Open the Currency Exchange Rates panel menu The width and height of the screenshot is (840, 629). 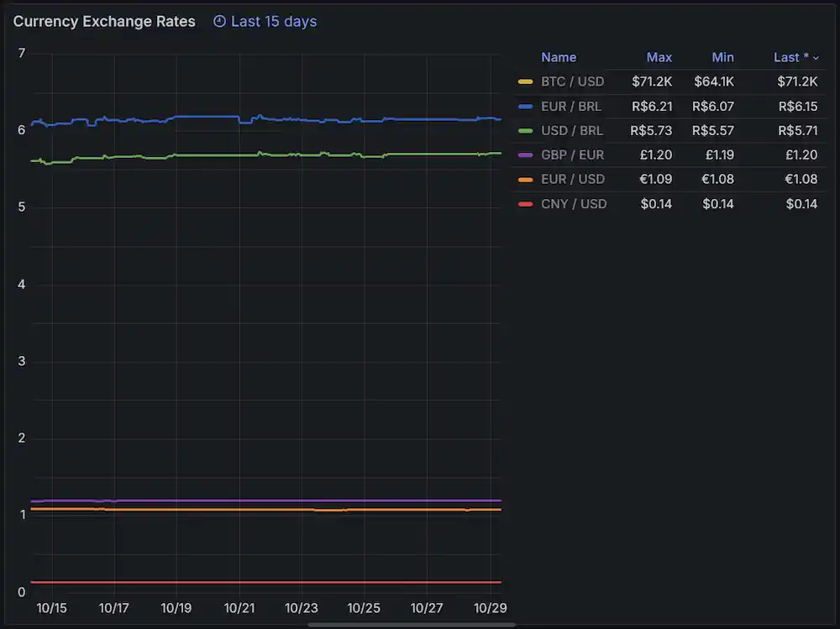point(104,21)
